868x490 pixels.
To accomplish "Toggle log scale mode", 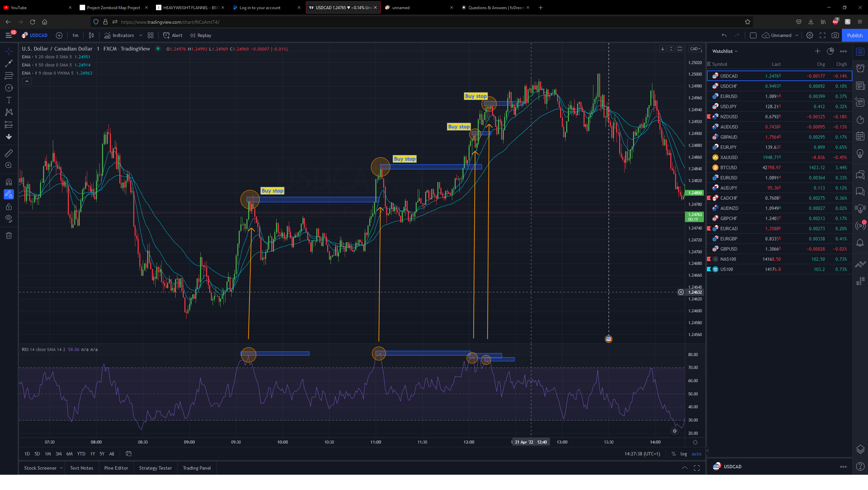I will point(684,454).
